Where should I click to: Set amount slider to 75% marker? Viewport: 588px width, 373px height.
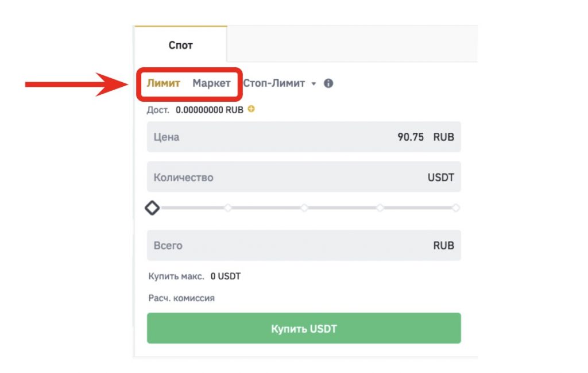coord(380,207)
